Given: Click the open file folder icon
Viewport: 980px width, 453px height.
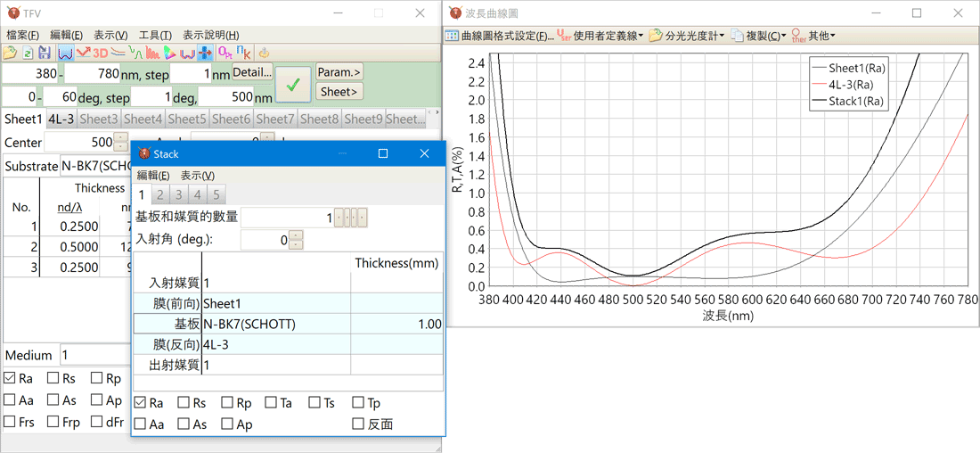Looking at the screenshot, I should coord(10,54).
